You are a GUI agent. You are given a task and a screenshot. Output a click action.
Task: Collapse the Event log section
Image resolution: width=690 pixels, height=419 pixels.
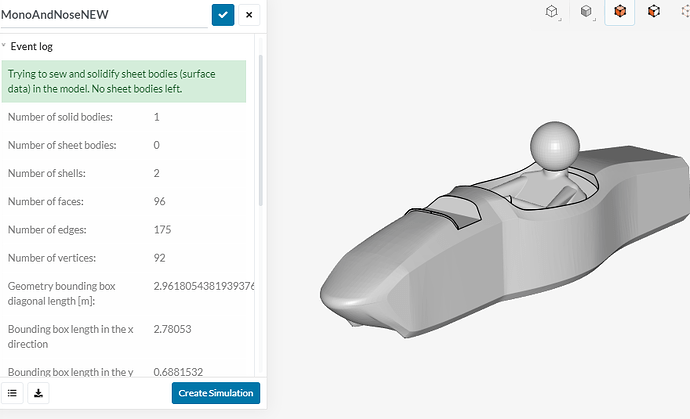[5, 46]
